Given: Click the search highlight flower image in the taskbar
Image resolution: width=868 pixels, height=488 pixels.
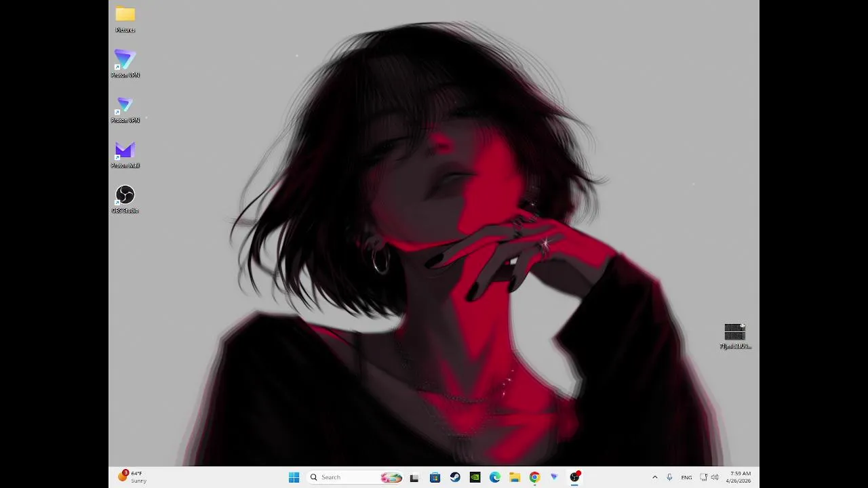Looking at the screenshot, I should pos(391,477).
